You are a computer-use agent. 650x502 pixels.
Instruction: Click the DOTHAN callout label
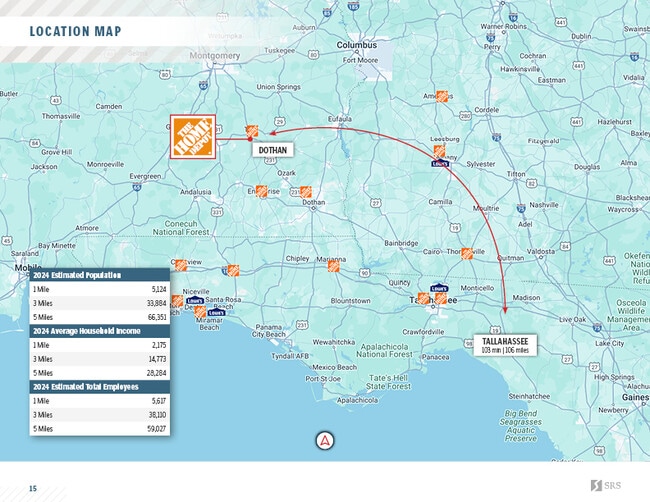(x=273, y=150)
